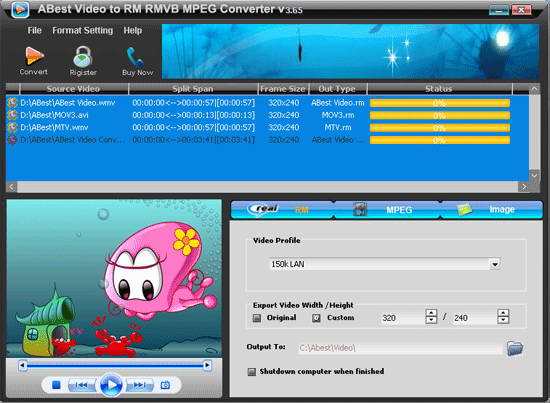The height and width of the screenshot is (403, 550).
Task: Select the Custom size option
Action: pyautogui.click(x=316, y=318)
